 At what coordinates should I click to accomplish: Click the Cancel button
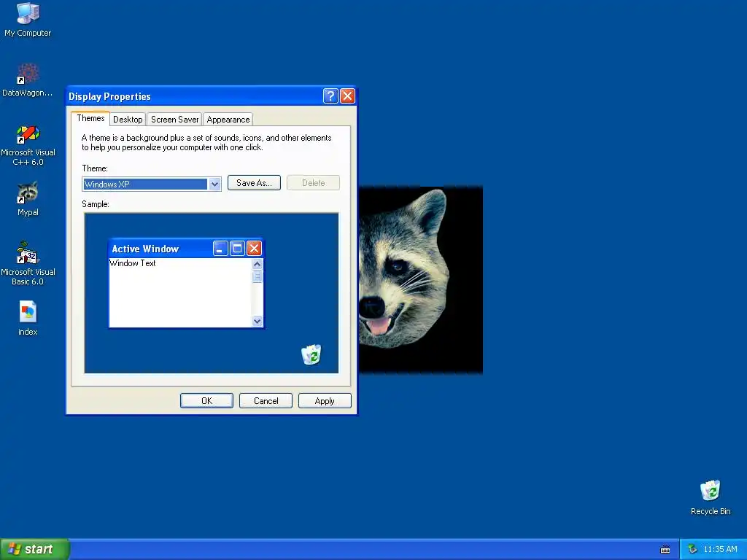(x=266, y=401)
